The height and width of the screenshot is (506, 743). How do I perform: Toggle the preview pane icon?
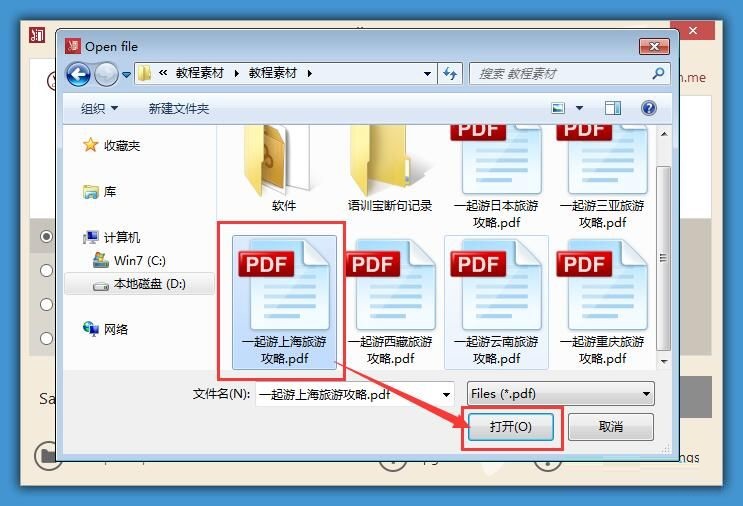(613, 108)
